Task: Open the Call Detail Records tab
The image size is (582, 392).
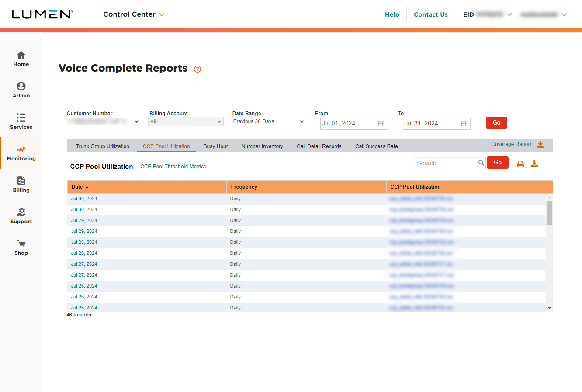Action: [x=319, y=146]
